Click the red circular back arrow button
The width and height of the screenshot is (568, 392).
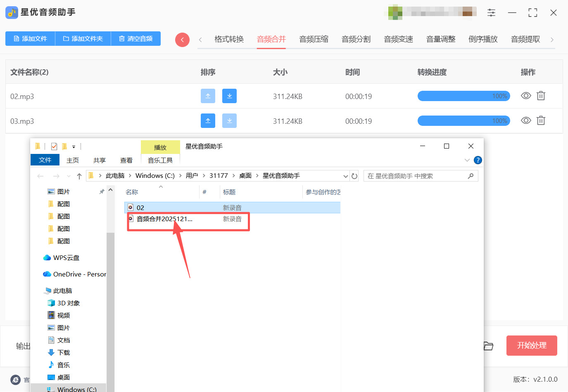182,40
